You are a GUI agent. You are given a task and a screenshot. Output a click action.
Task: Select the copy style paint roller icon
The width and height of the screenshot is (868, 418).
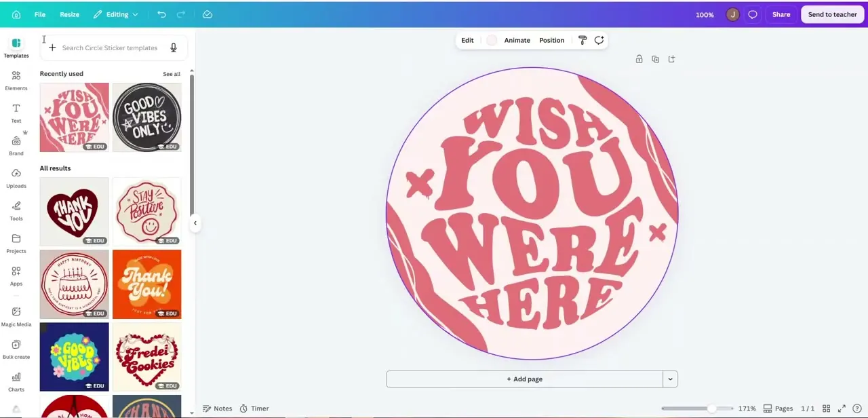pyautogui.click(x=583, y=40)
